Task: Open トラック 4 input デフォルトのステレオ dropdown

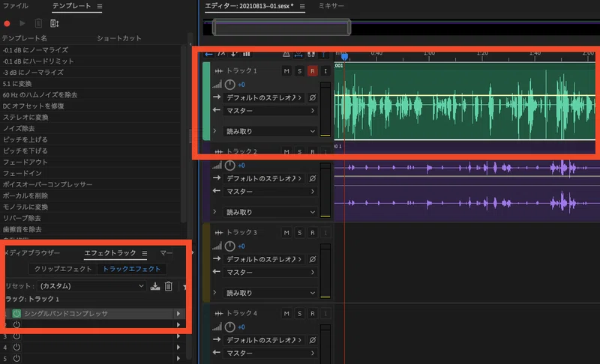Action: click(x=265, y=340)
